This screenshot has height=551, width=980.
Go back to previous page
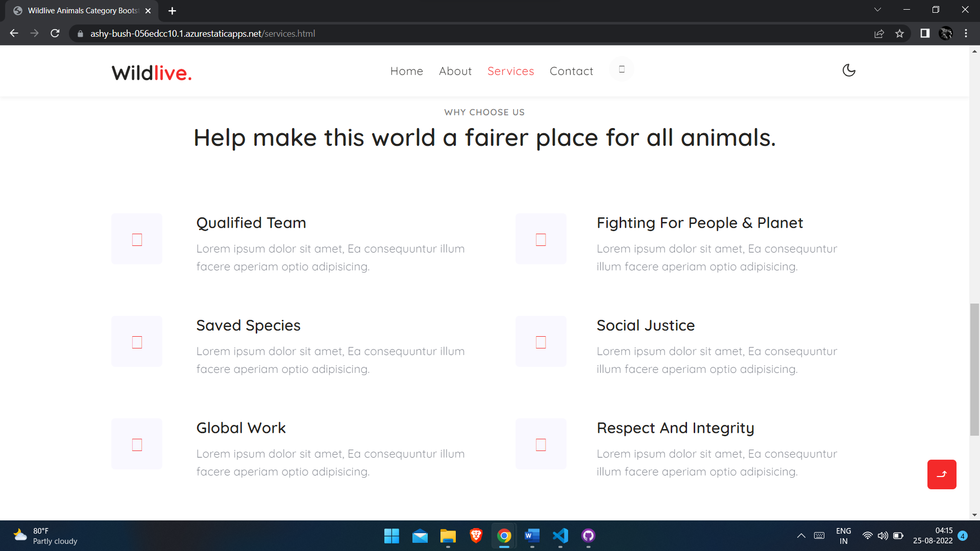pos(14,34)
